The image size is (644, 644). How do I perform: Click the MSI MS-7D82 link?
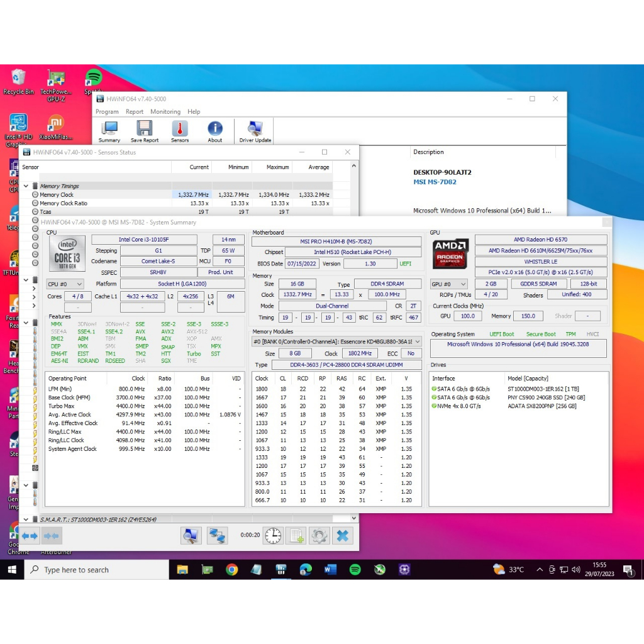pos(435,182)
